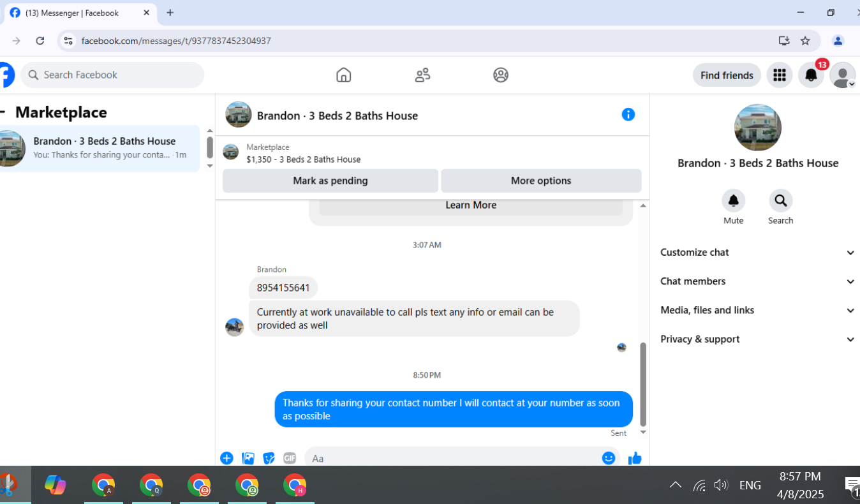Select the Brandon 3 Beds 2 Baths conversation
860x504 pixels.
click(x=100, y=148)
